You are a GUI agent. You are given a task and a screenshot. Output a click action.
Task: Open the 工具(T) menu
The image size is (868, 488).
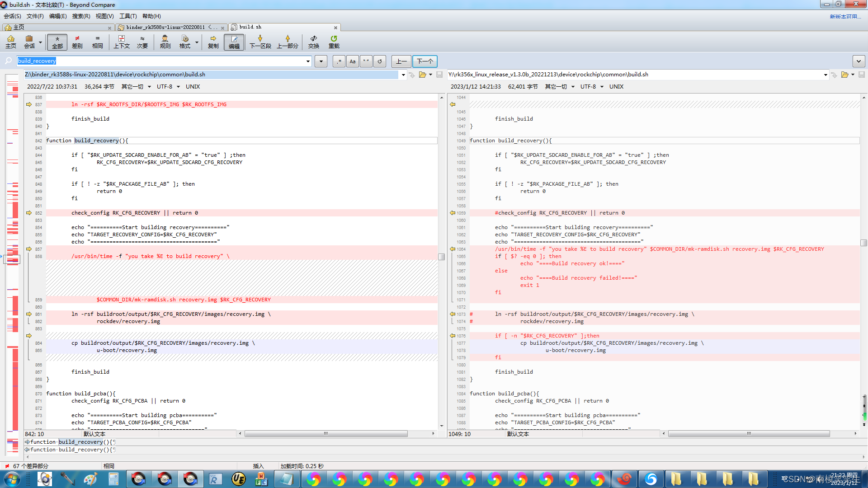128,16
